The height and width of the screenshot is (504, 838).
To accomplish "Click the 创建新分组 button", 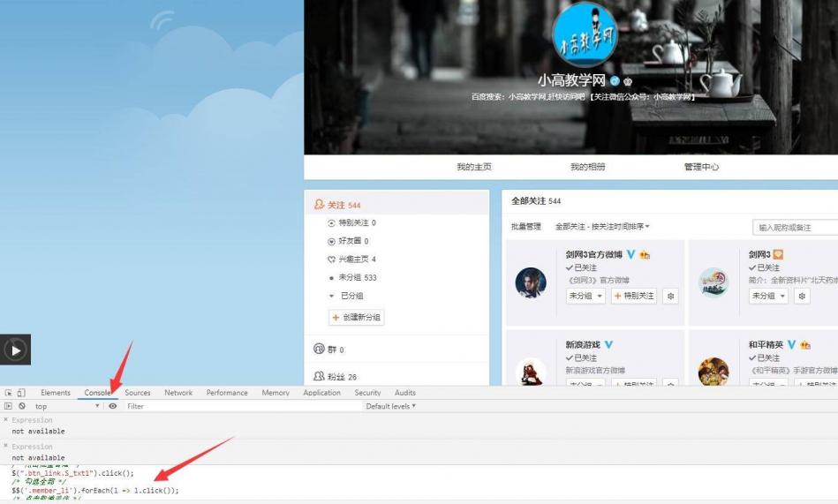I will point(357,318).
